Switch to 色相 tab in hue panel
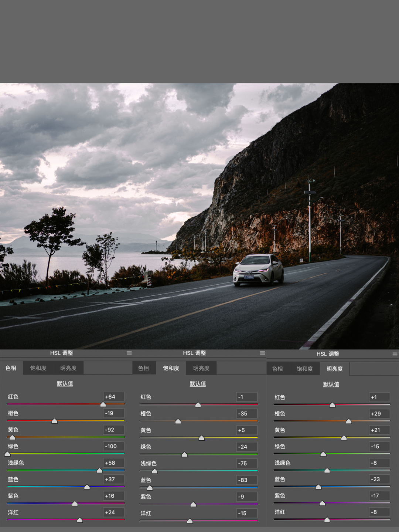This screenshot has width=399, height=532. point(11,368)
